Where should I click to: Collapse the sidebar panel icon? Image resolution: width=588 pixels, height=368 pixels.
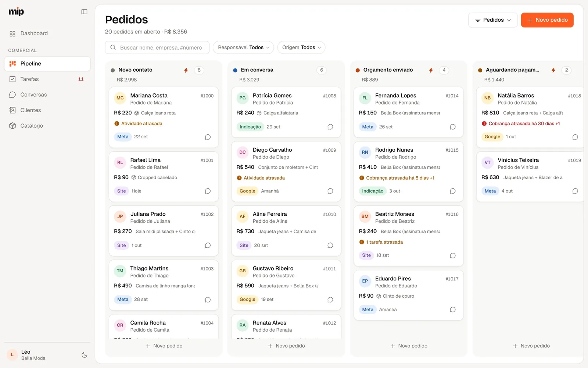point(84,12)
